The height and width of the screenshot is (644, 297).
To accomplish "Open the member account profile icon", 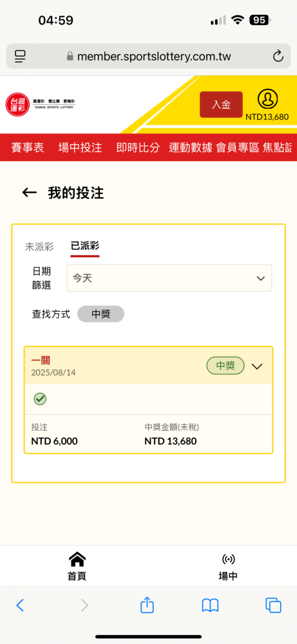I will click(267, 99).
